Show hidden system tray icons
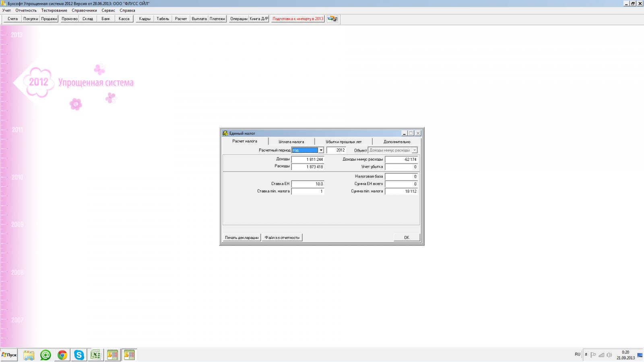 click(586, 355)
